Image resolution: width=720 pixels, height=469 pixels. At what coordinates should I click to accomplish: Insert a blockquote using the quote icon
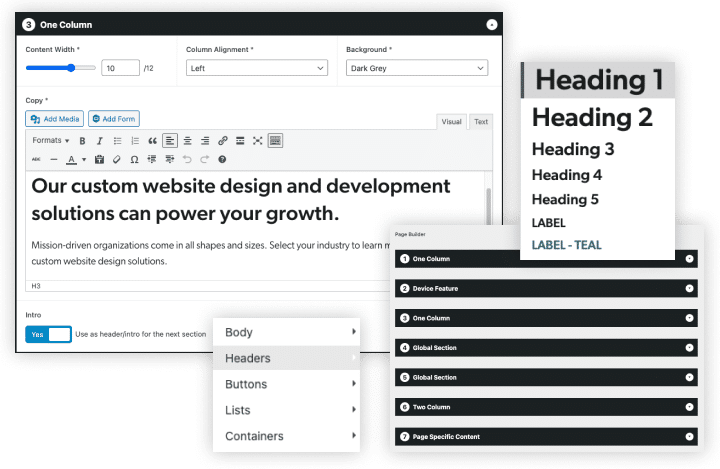click(x=152, y=141)
